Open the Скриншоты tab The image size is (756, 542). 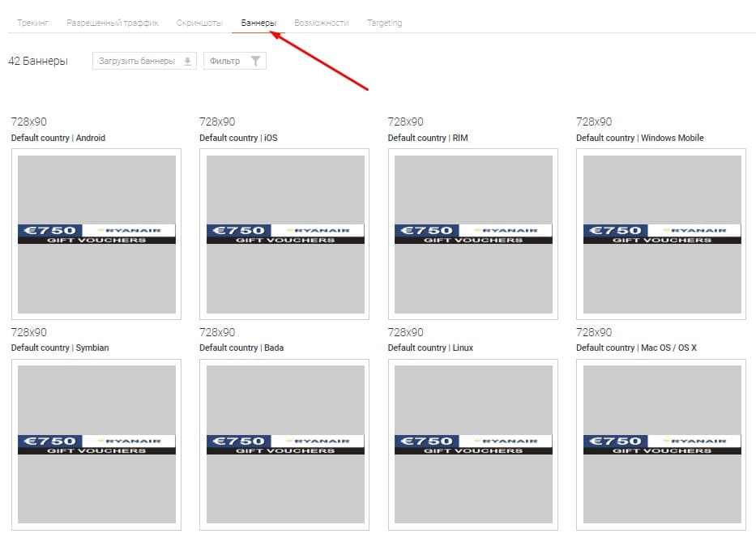[199, 23]
